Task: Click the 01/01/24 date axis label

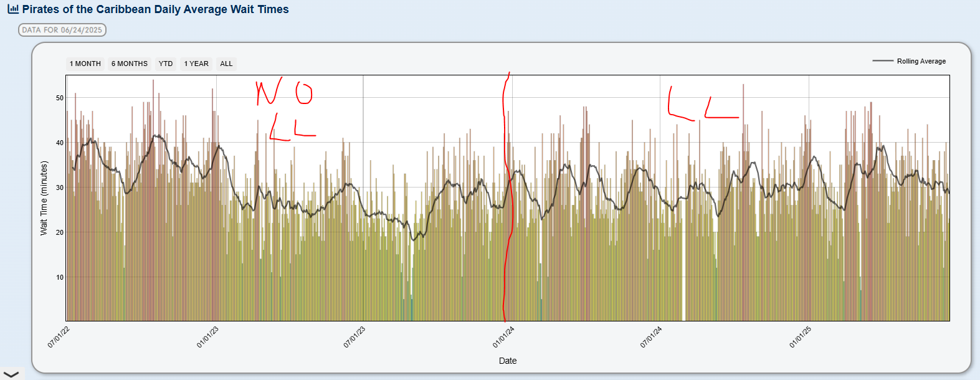Action: 503,337
